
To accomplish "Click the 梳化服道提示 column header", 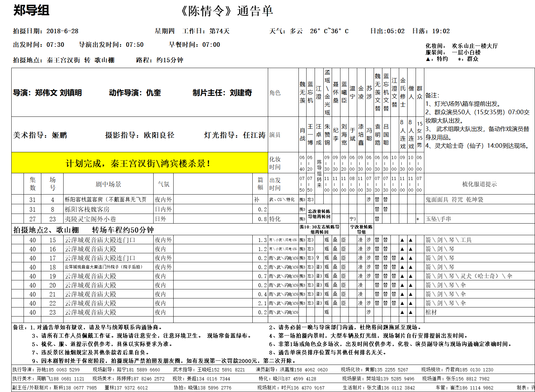I will click(x=479, y=184).
